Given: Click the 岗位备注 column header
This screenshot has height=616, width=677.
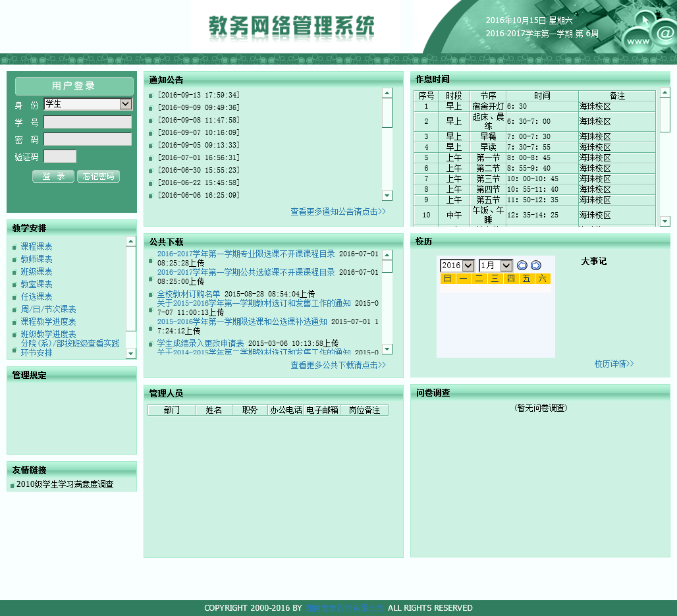Looking at the screenshot, I should (x=364, y=410).
